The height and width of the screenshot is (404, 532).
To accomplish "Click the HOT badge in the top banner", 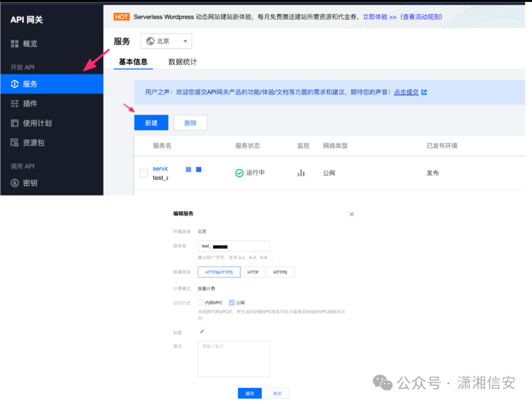I will 121,16.
